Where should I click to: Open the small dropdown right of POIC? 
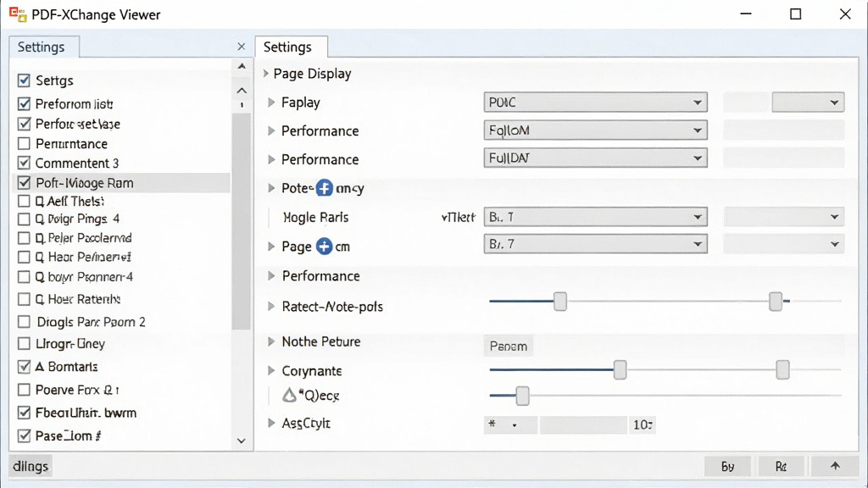pos(808,103)
